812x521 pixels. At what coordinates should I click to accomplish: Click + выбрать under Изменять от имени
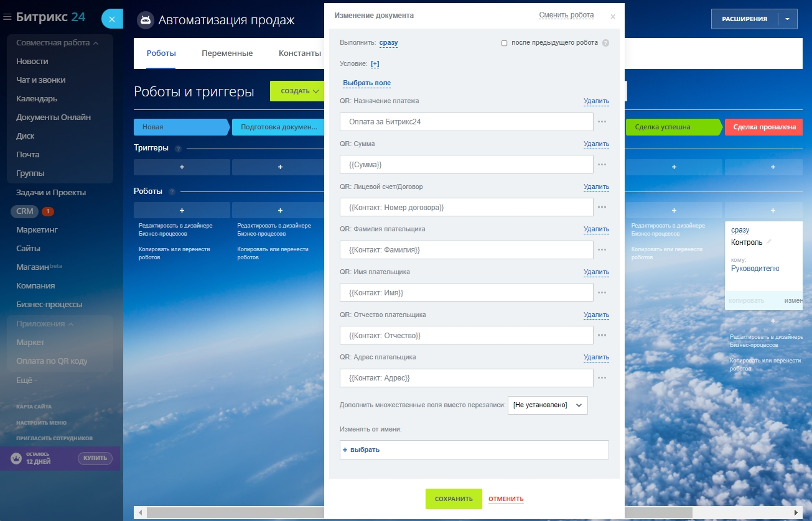[361, 450]
